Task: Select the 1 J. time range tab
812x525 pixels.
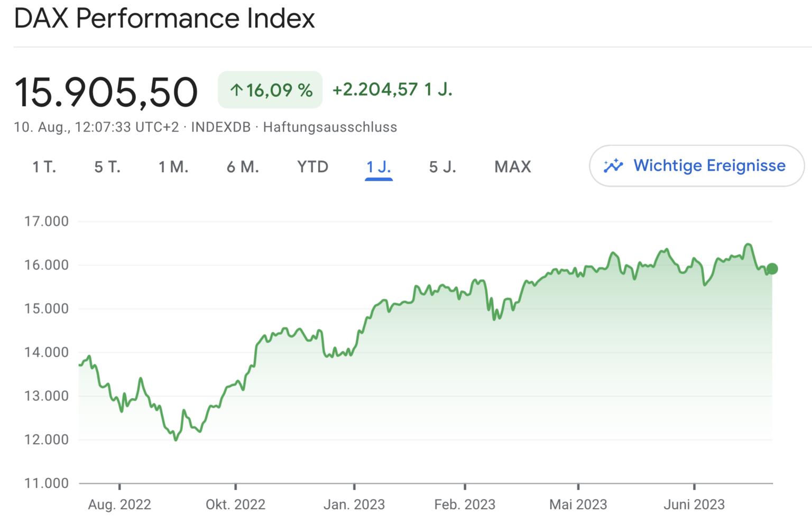Action: tap(379, 167)
